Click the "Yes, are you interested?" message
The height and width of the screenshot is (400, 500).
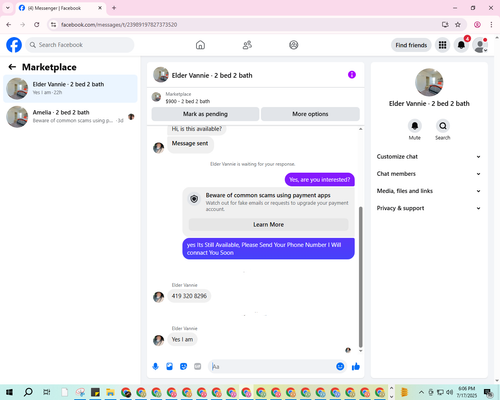click(320, 180)
